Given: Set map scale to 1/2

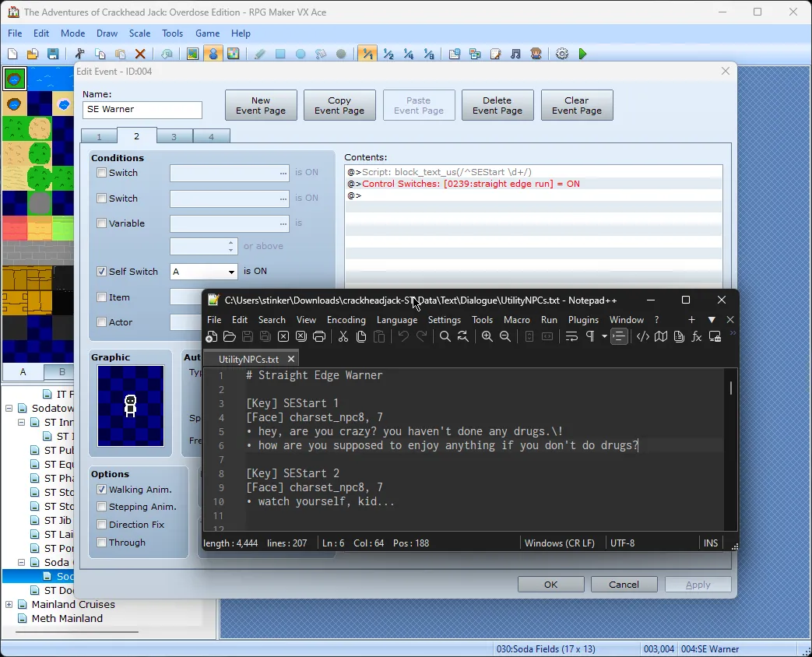Looking at the screenshot, I should 388,54.
